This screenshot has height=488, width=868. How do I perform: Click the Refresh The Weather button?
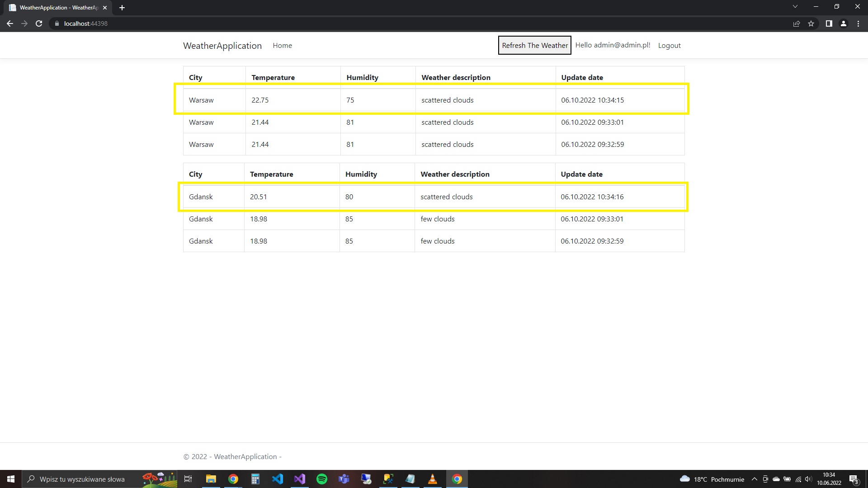[x=534, y=45]
